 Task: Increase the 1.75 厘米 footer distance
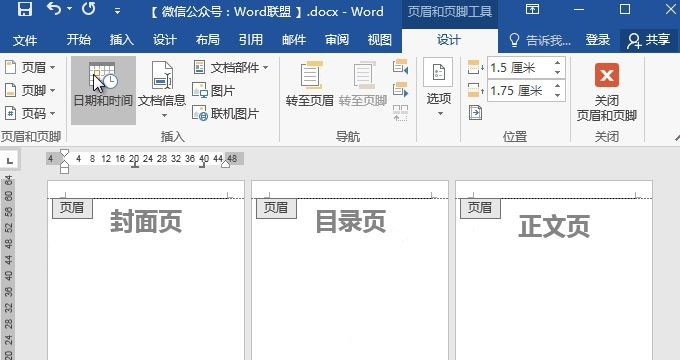coord(558,86)
